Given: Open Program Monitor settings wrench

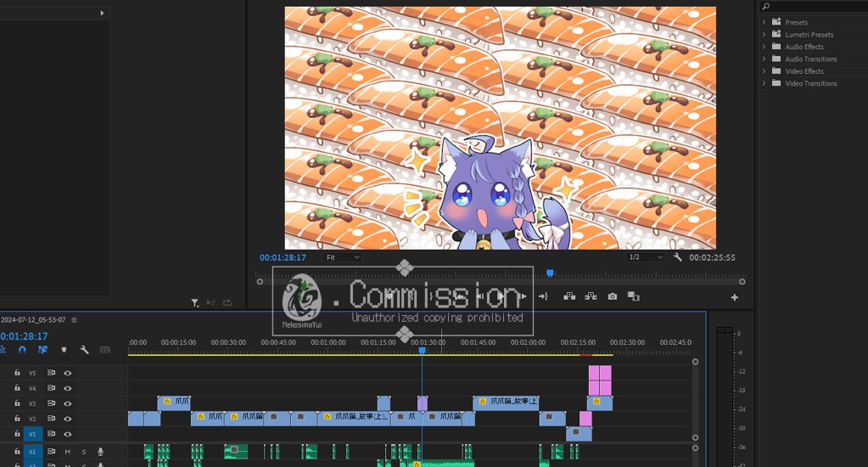Looking at the screenshot, I should click(677, 257).
